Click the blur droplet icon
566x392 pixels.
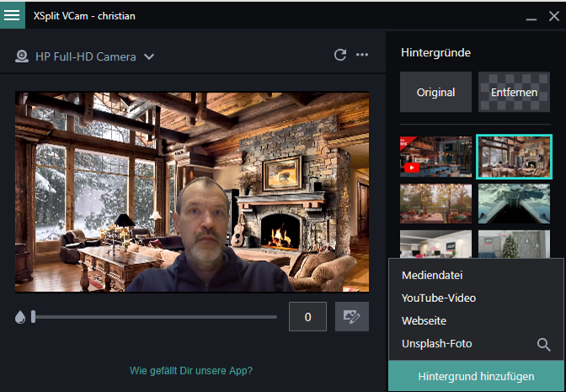click(x=20, y=317)
